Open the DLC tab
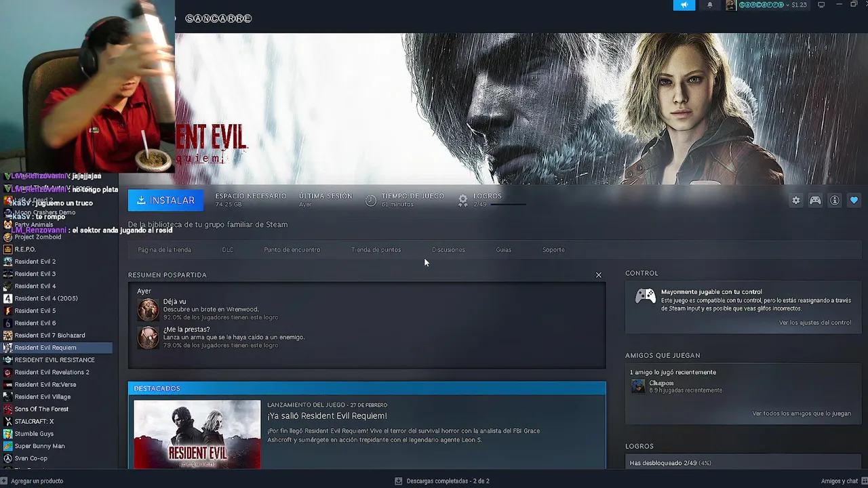Viewport: 868px width, 488px height. [x=228, y=249]
